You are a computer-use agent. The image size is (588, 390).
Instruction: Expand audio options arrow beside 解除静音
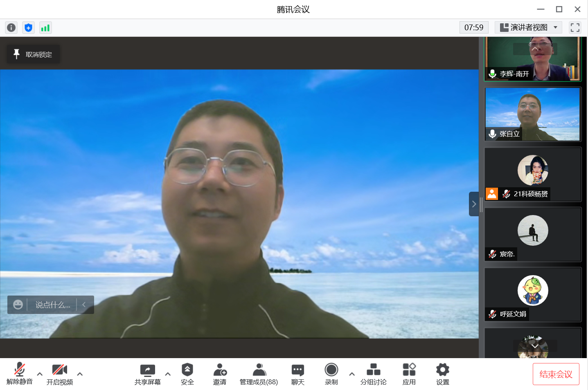40,374
